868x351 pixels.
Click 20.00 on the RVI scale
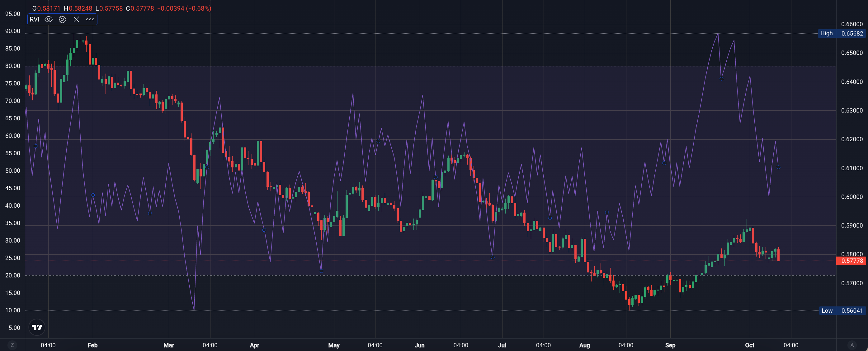point(12,275)
